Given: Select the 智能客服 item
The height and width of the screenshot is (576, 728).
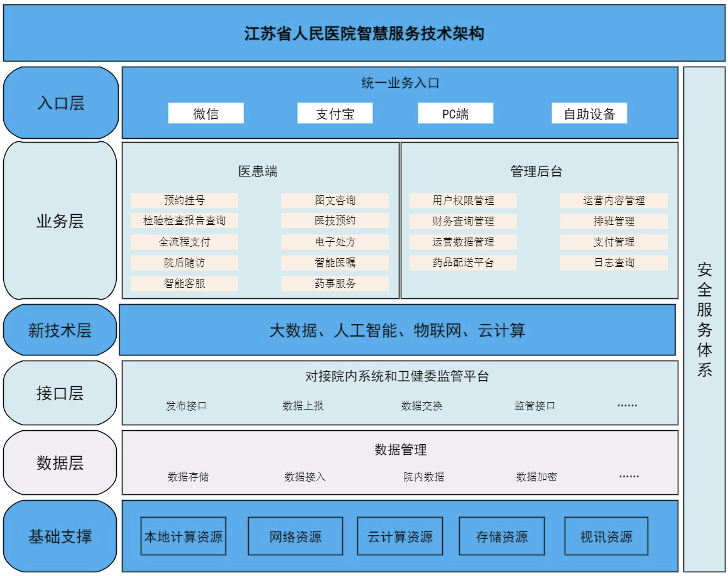Looking at the screenshot, I should (184, 283).
